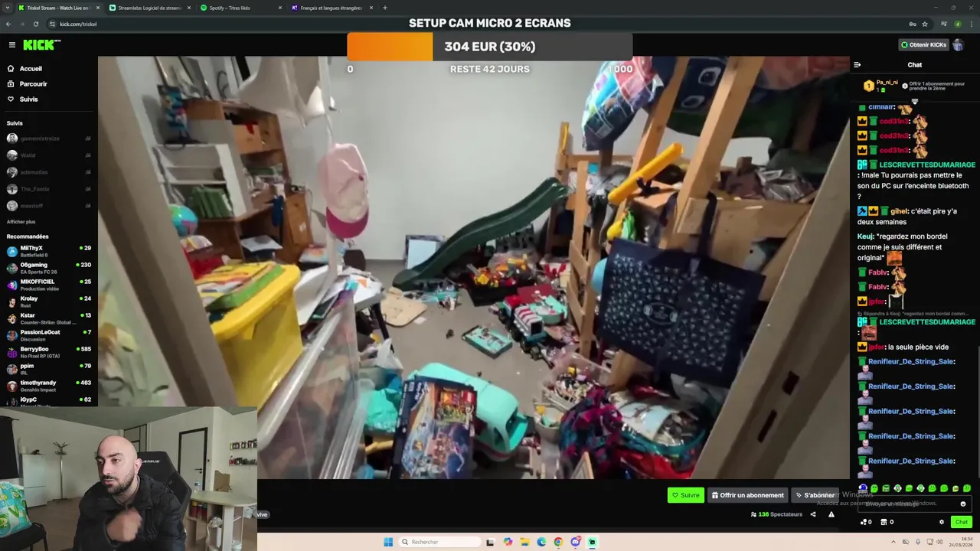Collapse the chat panel with arrow icon
Screen dimensions: 980x551
[857, 65]
